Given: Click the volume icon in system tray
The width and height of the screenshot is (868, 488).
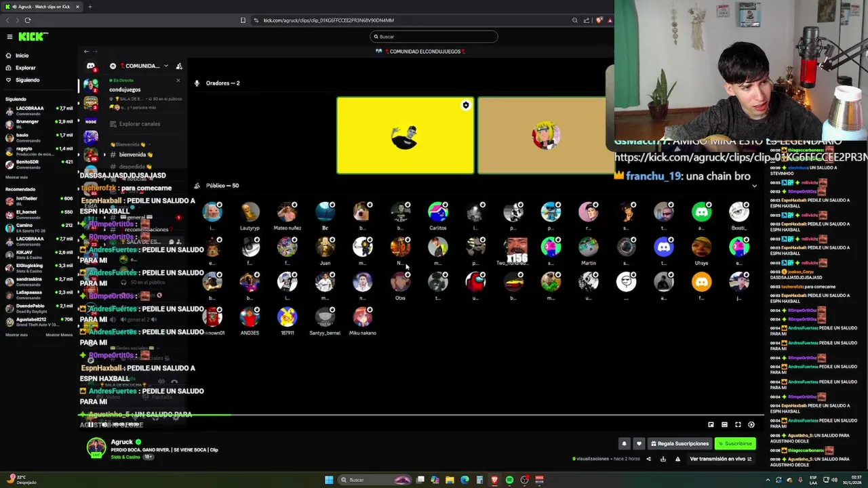Looking at the screenshot, I should click(x=834, y=480).
